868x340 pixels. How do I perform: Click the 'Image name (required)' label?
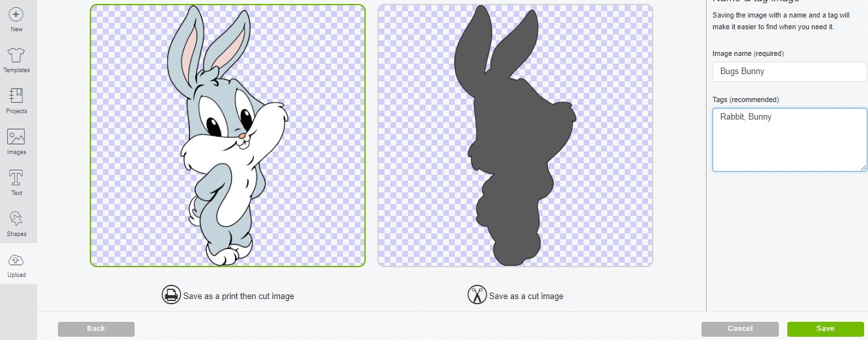tap(748, 53)
